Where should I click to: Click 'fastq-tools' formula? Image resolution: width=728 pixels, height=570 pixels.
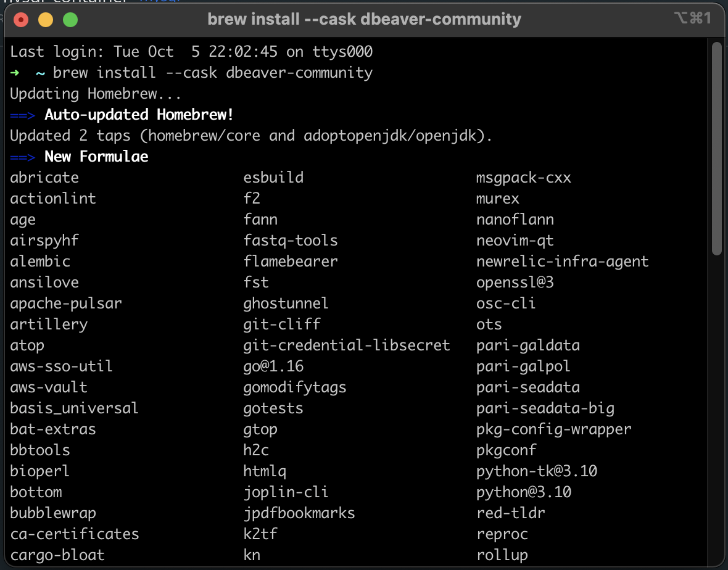[291, 241]
